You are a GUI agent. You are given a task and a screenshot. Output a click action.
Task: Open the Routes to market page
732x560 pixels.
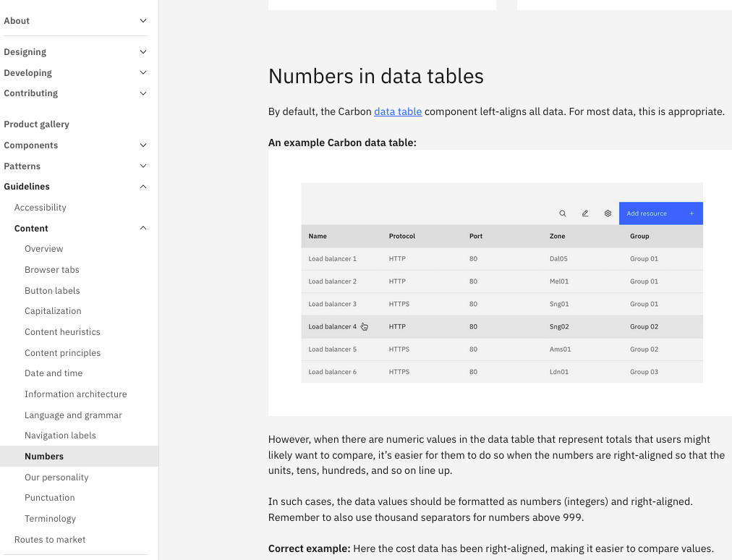[50, 540]
